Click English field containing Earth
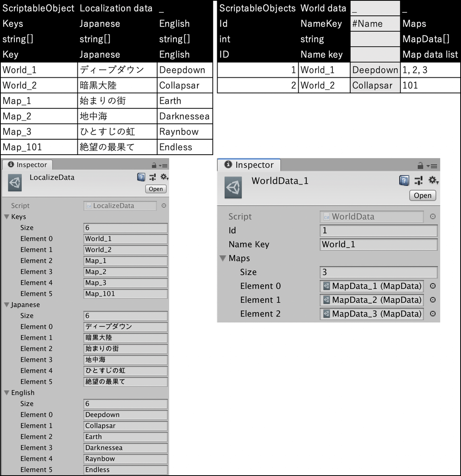The image size is (461, 476). click(x=125, y=437)
